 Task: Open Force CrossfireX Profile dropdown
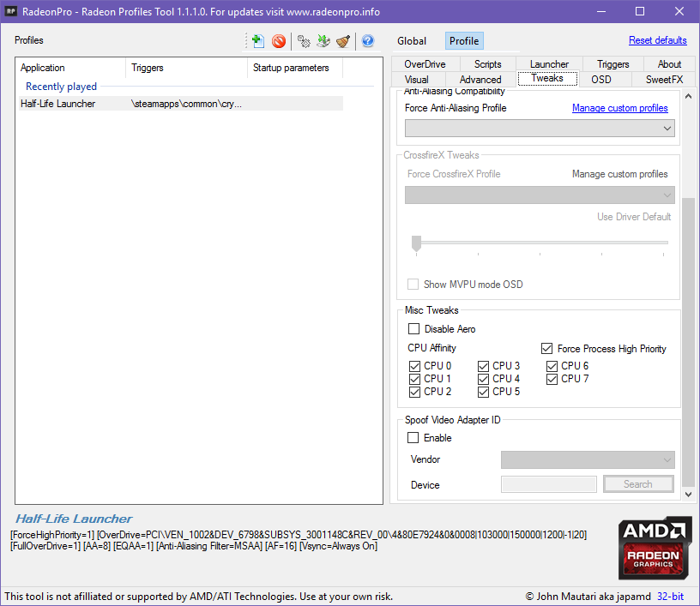click(540, 195)
